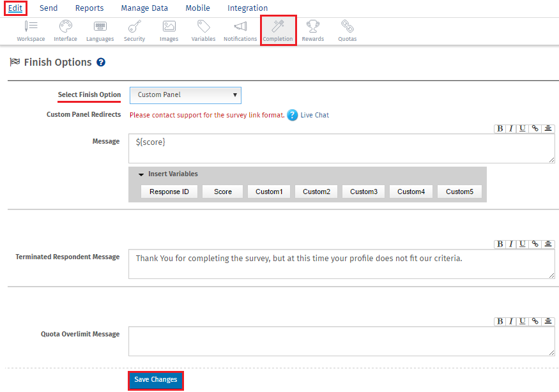Viewport: 559px width, 392px height.
Task: Apply underline in Terminated Respondent Message editor
Action: click(x=523, y=244)
